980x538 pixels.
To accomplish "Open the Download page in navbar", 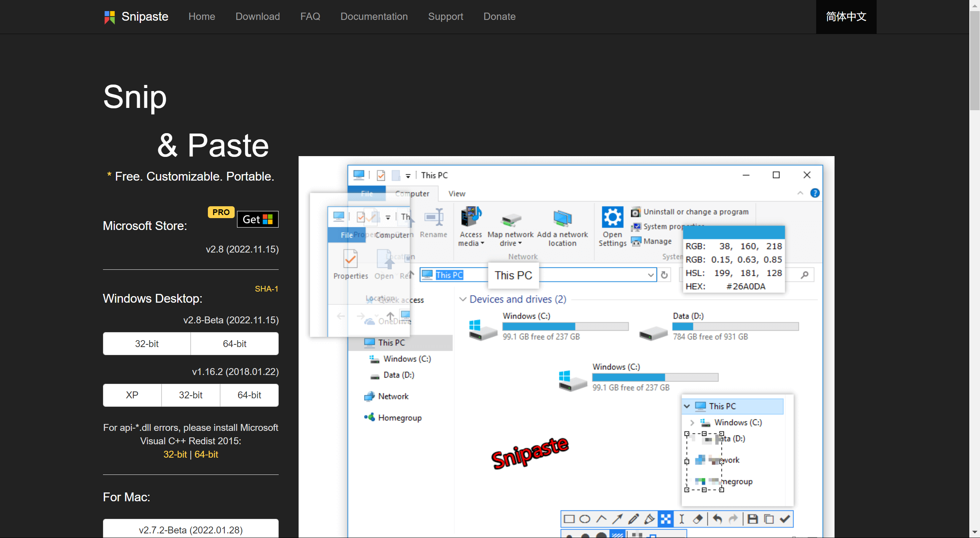I will coord(258,16).
